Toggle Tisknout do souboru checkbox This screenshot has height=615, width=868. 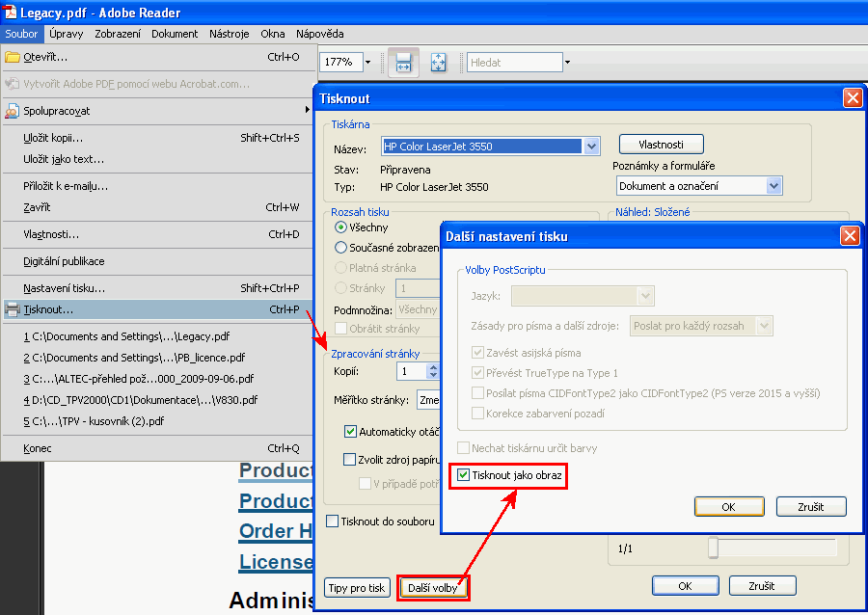coord(332,521)
